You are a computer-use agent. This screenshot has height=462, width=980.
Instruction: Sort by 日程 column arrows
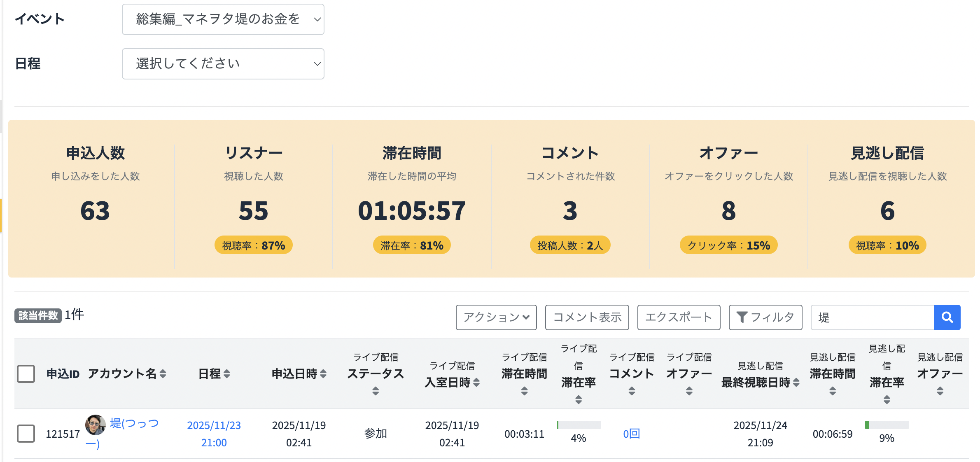coord(226,374)
